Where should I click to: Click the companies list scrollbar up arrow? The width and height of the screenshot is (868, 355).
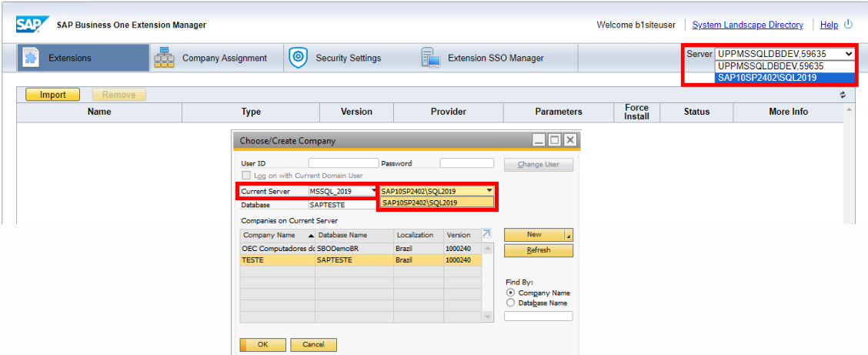pyautogui.click(x=488, y=248)
